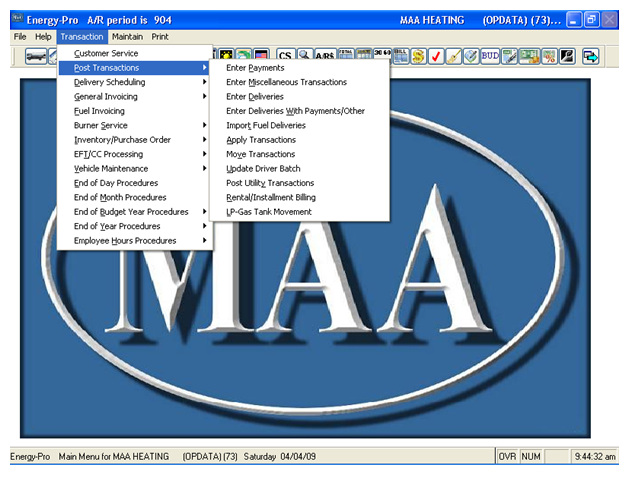The image size is (634, 483).
Task: Open the Print menu
Action: pos(160,37)
